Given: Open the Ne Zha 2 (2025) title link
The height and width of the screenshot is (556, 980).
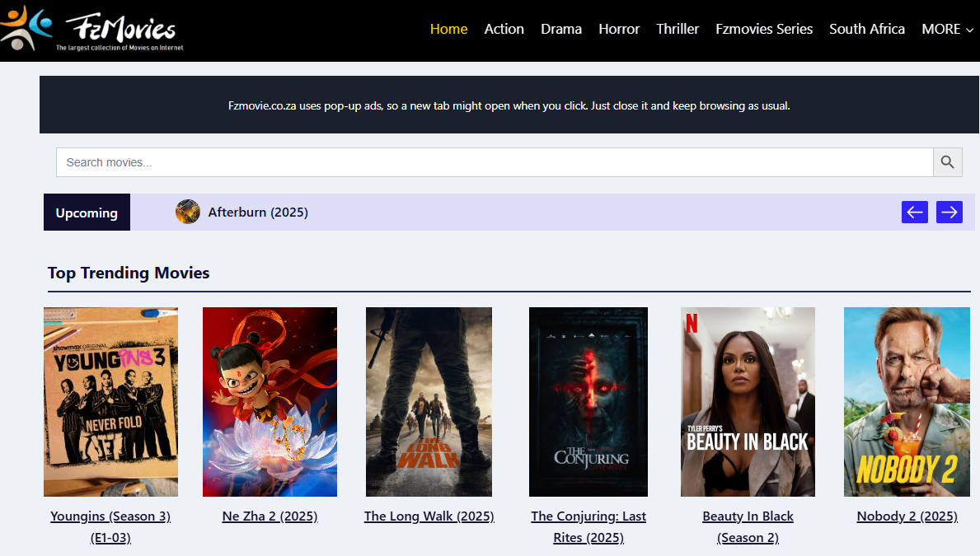Looking at the screenshot, I should coord(270,516).
